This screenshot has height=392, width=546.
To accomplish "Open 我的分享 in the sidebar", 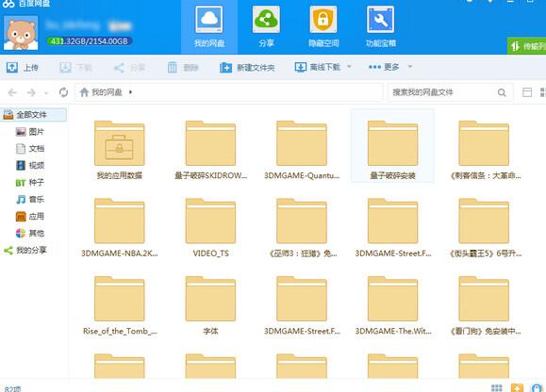I will [x=25, y=250].
